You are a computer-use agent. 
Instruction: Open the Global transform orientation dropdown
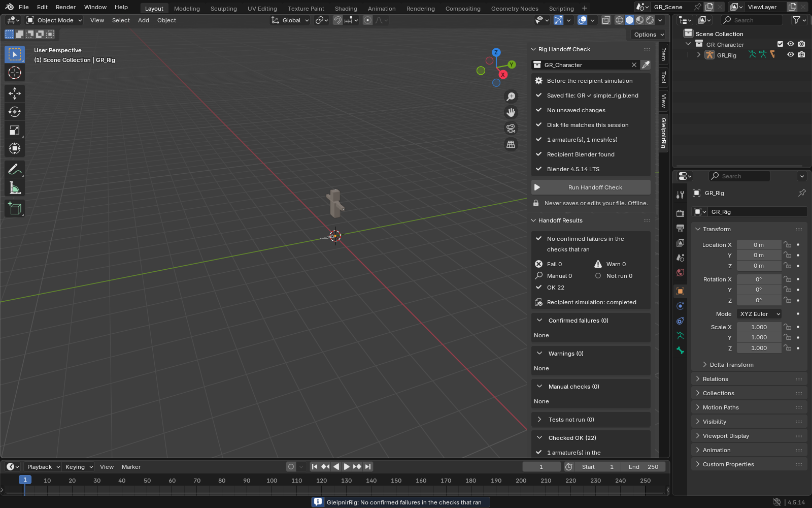click(x=290, y=20)
